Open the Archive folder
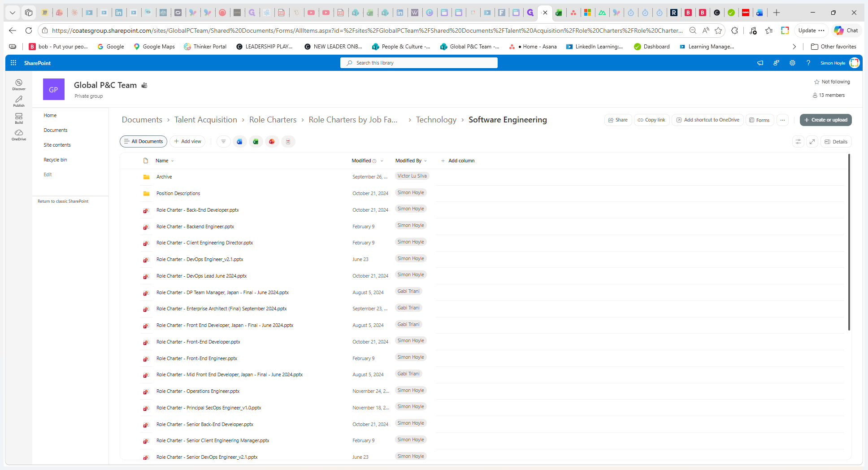The image size is (868, 470). click(x=164, y=177)
